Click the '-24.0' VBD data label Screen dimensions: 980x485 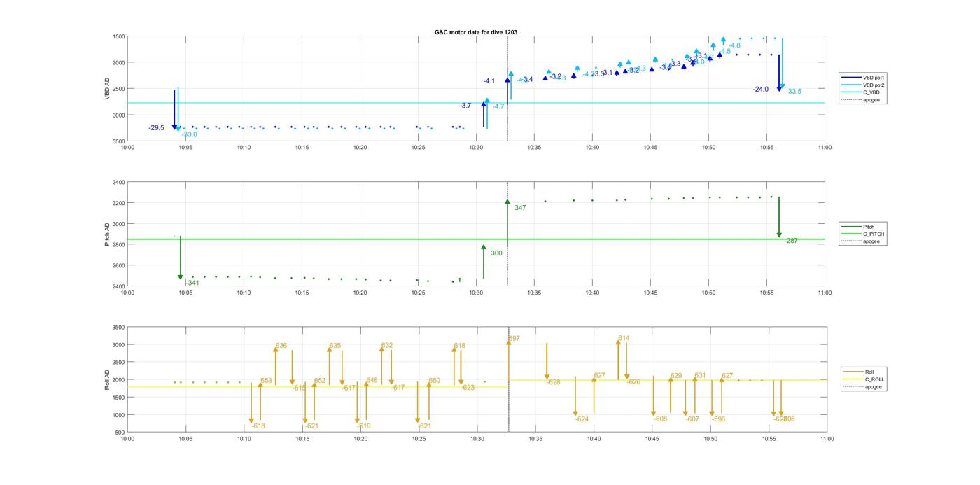click(x=761, y=90)
